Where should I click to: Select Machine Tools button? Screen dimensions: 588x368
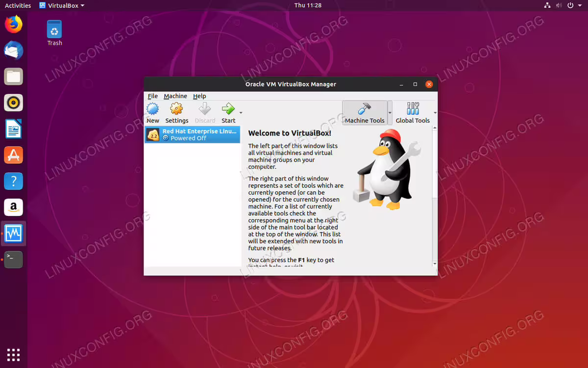365,113
